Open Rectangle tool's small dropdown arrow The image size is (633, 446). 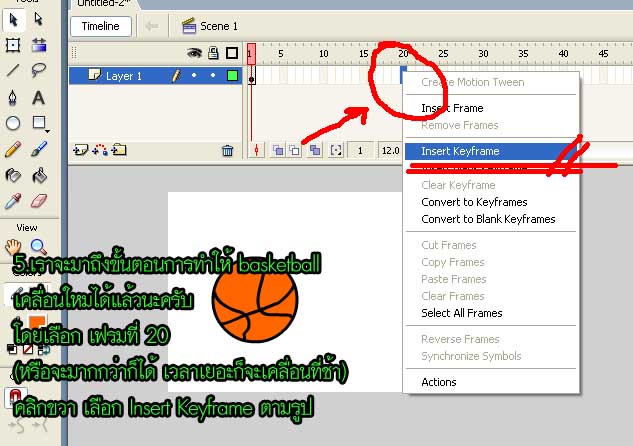click(x=48, y=131)
